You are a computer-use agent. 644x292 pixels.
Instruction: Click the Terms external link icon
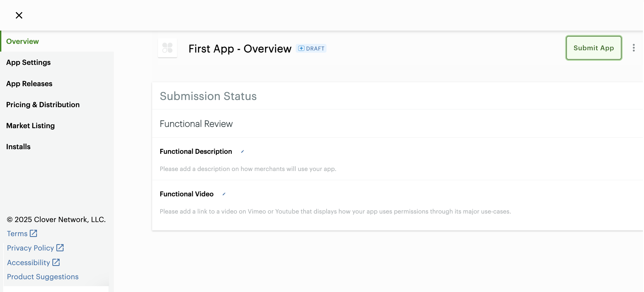[x=33, y=233]
